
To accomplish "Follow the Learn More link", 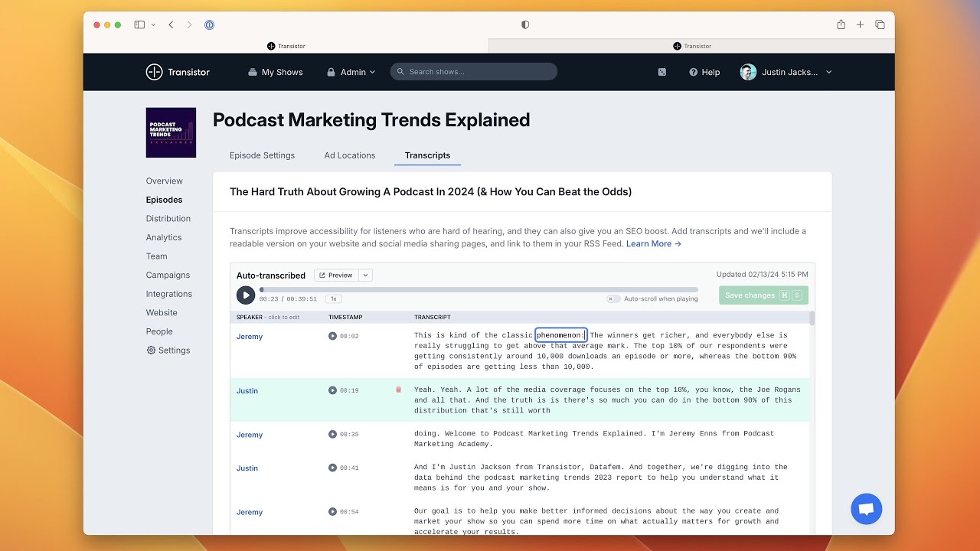I will click(654, 244).
